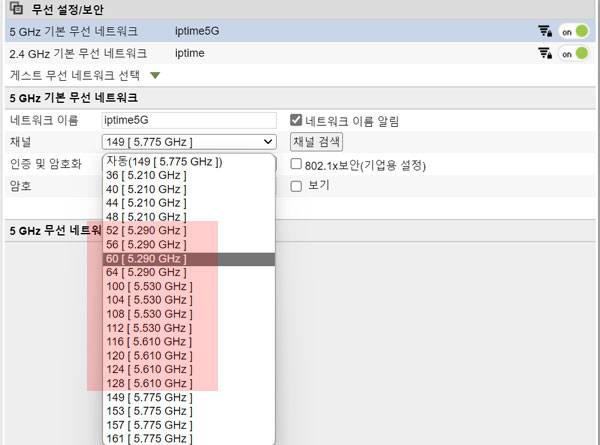Select the 자동(149 [5.775 GHz]) channel option
The image size is (600, 445).
(164, 162)
